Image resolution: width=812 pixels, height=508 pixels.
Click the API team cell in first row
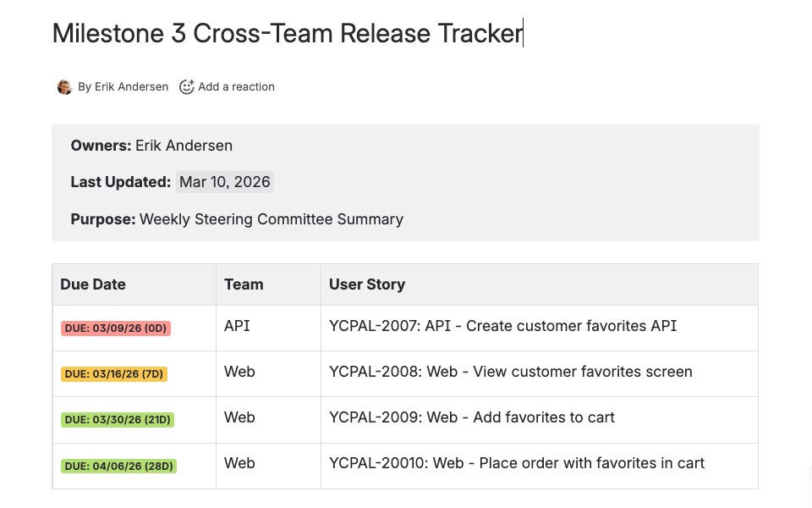(x=237, y=326)
